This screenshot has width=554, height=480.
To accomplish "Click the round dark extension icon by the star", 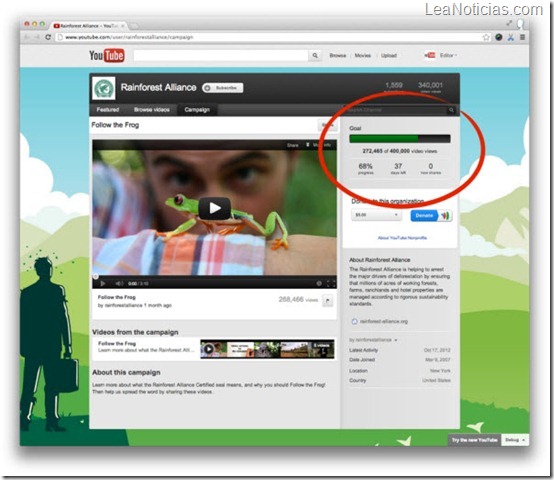I will pyautogui.click(x=499, y=37).
